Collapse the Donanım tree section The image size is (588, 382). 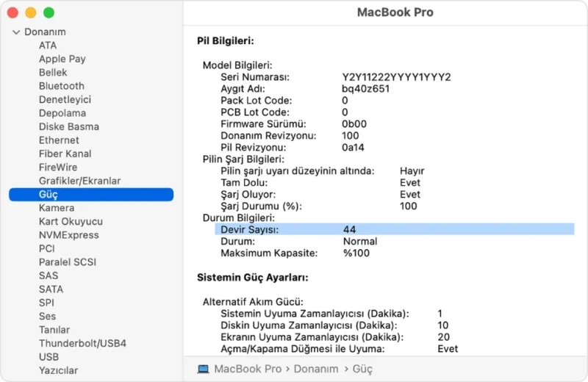click(16, 32)
